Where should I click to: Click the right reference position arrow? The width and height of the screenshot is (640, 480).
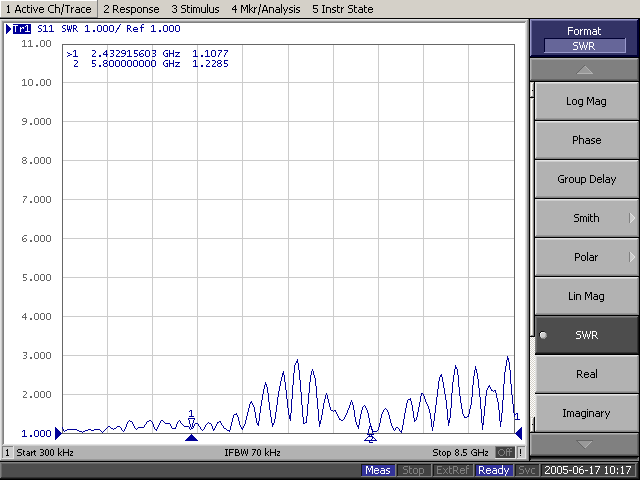pos(518,433)
